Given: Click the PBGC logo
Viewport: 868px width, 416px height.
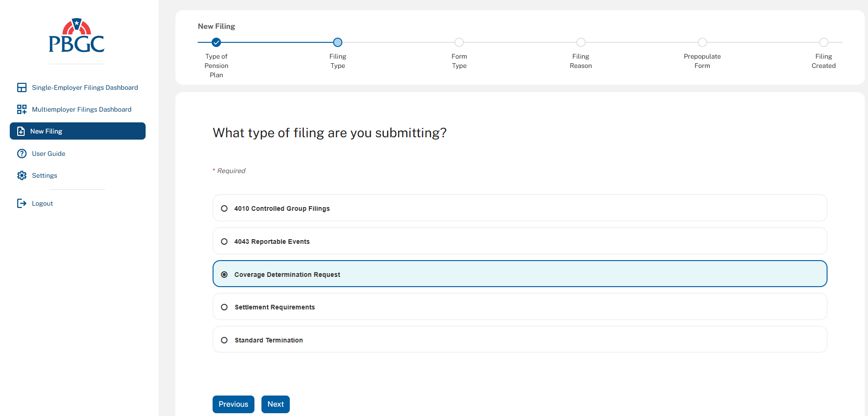Looking at the screenshot, I should 77,36.
